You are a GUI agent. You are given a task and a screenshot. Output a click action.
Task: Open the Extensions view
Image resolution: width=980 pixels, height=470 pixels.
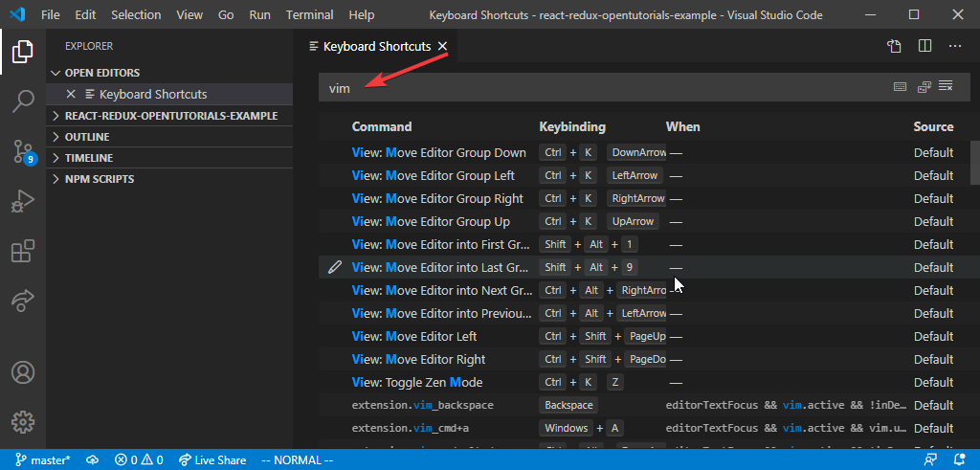coord(23,252)
